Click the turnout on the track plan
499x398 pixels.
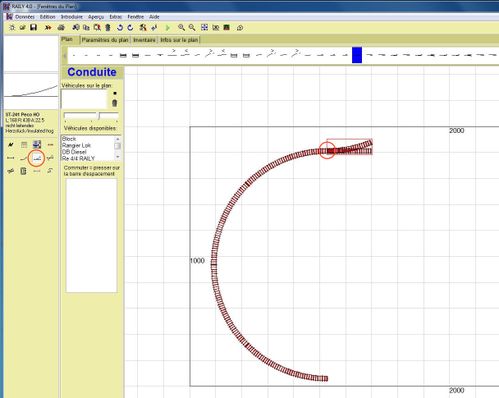(350, 148)
